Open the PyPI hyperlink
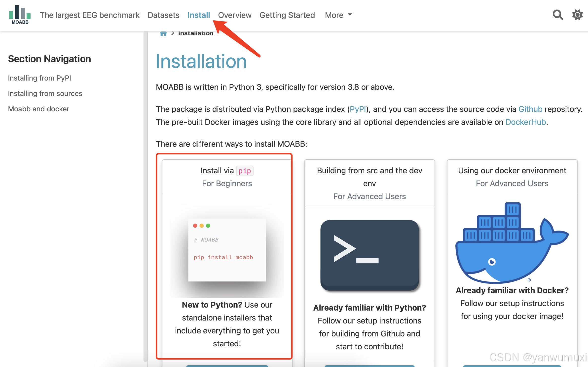 click(358, 109)
